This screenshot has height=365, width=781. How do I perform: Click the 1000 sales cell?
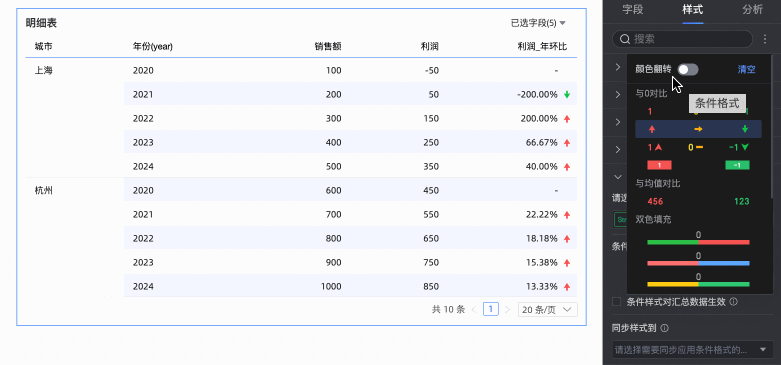pos(332,286)
